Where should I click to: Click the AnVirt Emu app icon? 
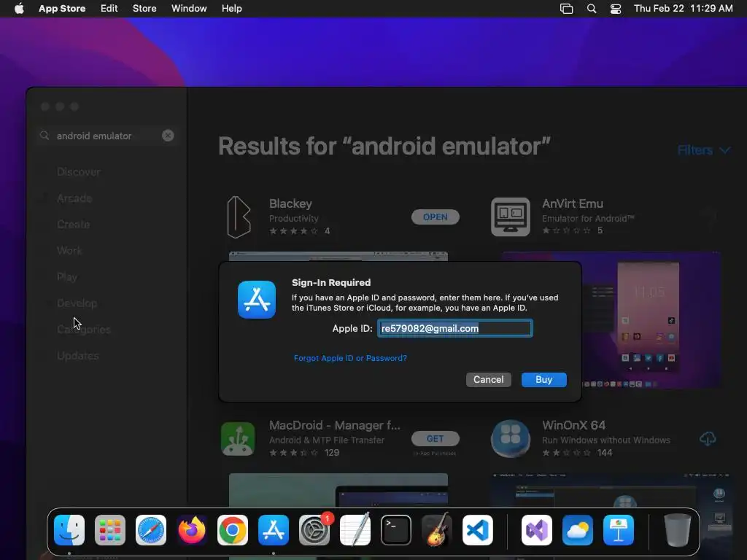point(511,217)
